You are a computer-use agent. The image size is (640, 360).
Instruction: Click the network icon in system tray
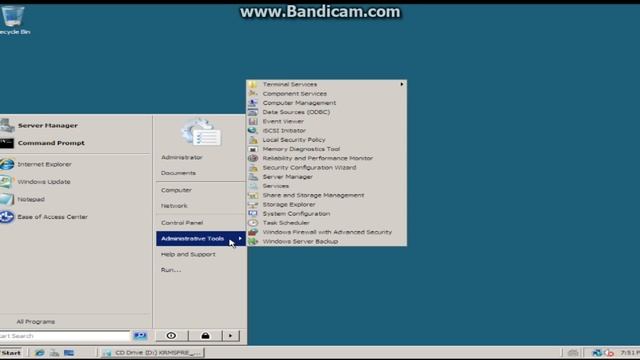(x=597, y=353)
